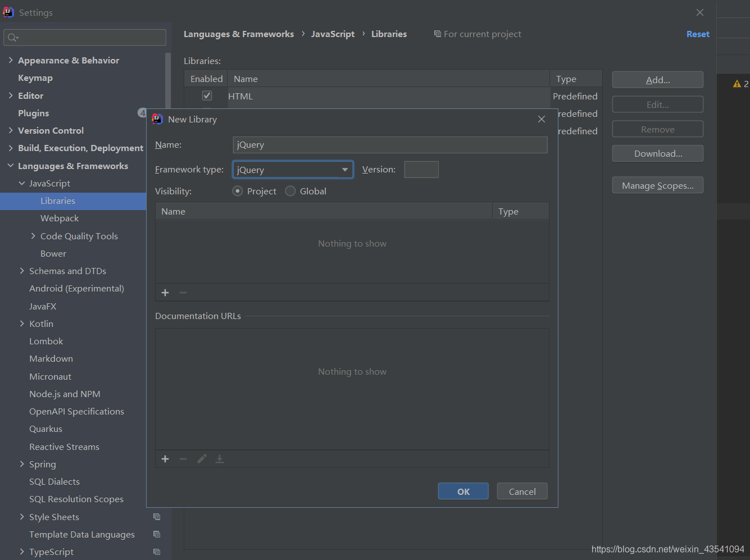Add a documentation URL with plus icon
The image size is (750, 560).
point(165,459)
